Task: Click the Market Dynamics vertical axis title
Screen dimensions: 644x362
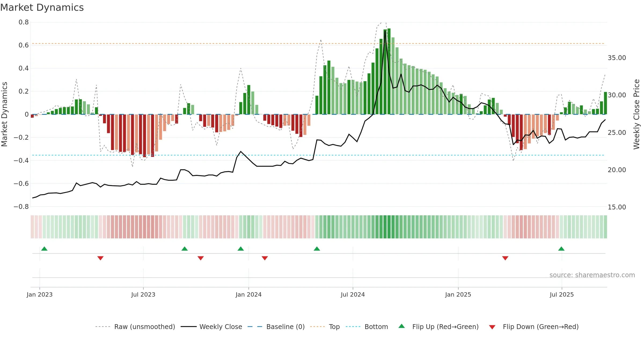Action: pyautogui.click(x=4, y=114)
